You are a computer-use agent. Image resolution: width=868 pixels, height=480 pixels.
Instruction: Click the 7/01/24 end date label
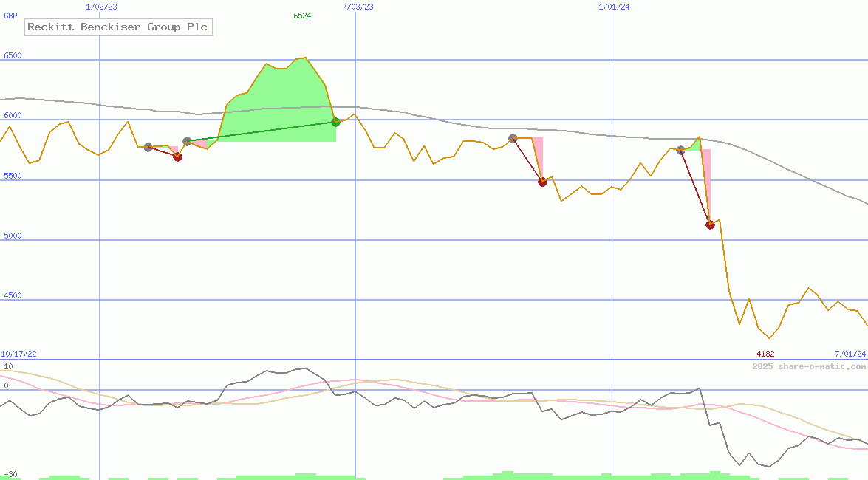(x=850, y=354)
